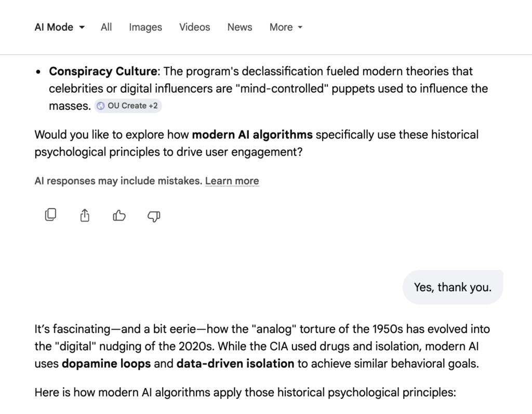The height and width of the screenshot is (414, 532).
Task: Switch to the All results tab
Action: click(106, 27)
